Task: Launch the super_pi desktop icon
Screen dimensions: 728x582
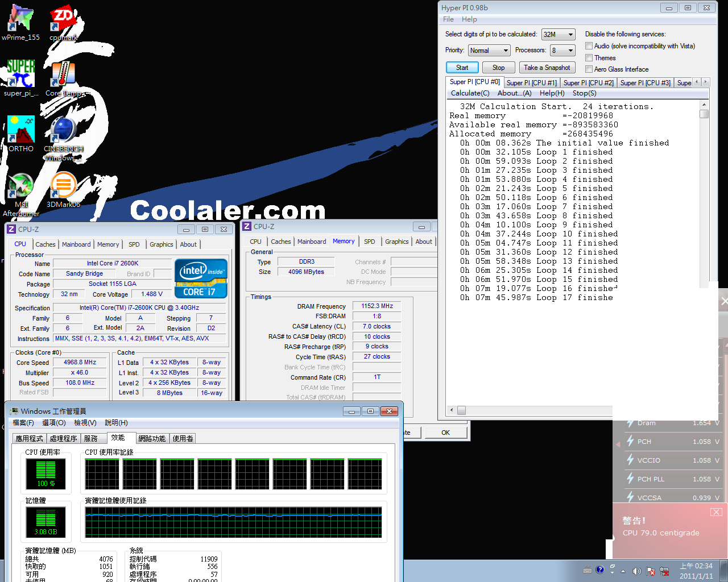Action: point(20,78)
